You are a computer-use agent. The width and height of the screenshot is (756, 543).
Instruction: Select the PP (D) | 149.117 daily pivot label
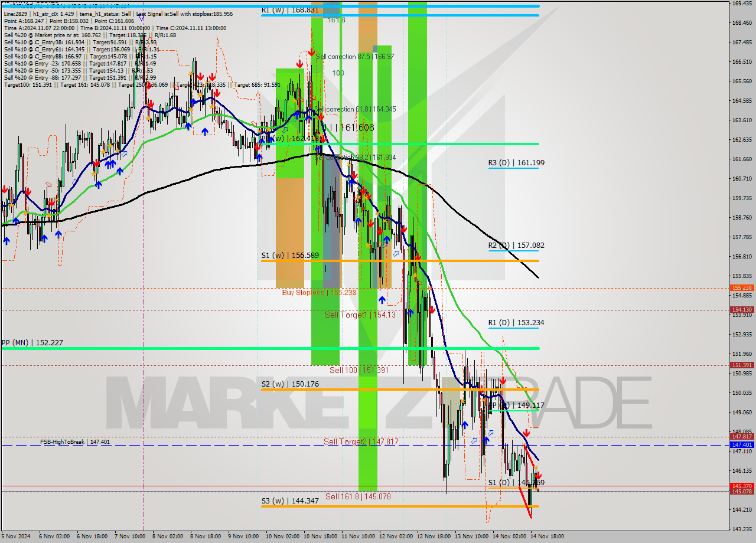point(516,405)
